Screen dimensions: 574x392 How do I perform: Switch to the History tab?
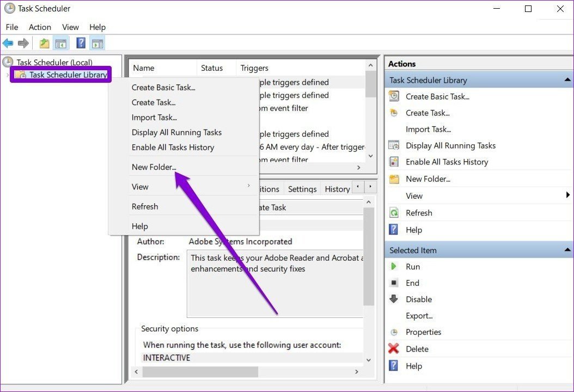(337, 189)
